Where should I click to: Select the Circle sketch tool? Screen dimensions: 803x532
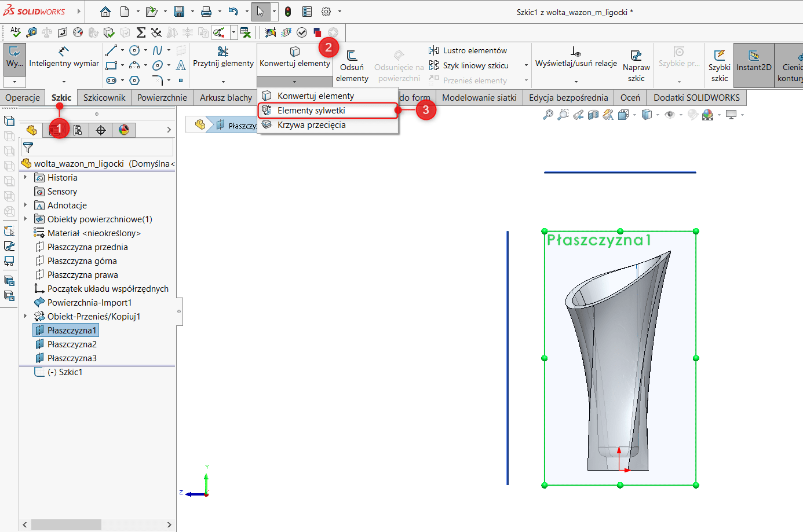click(135, 50)
